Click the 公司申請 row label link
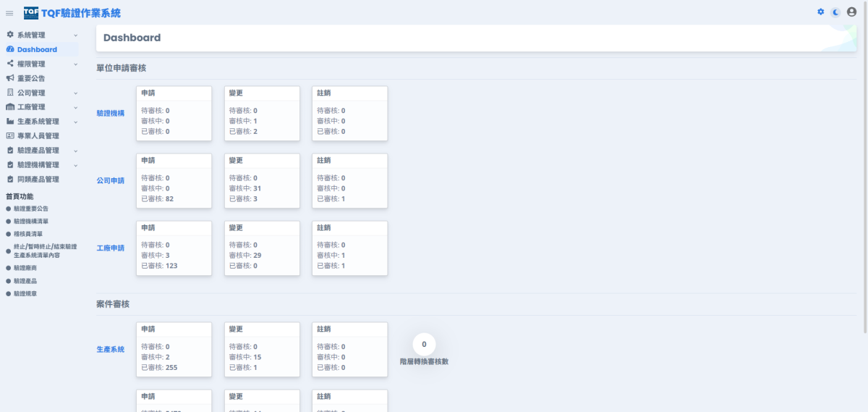The height and width of the screenshot is (412, 868). (x=111, y=180)
